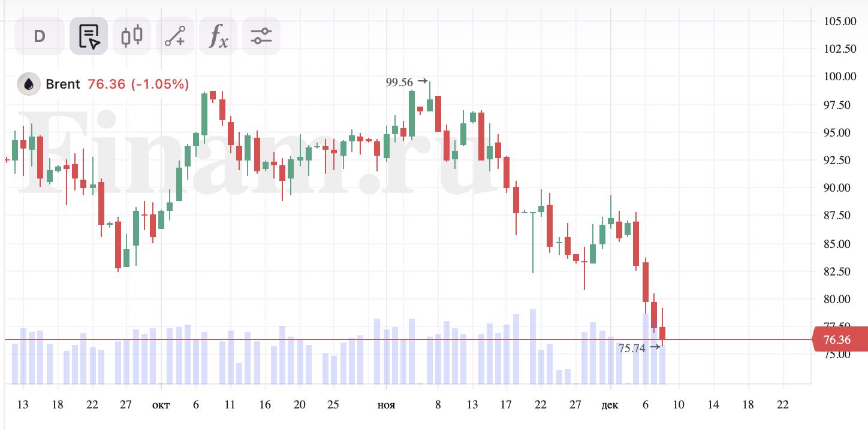Open the trend line drawing tool

[x=174, y=36]
